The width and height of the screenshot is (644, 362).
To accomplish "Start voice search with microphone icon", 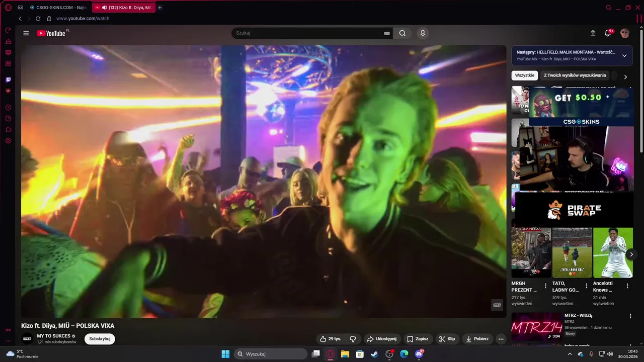I will [x=423, y=33].
